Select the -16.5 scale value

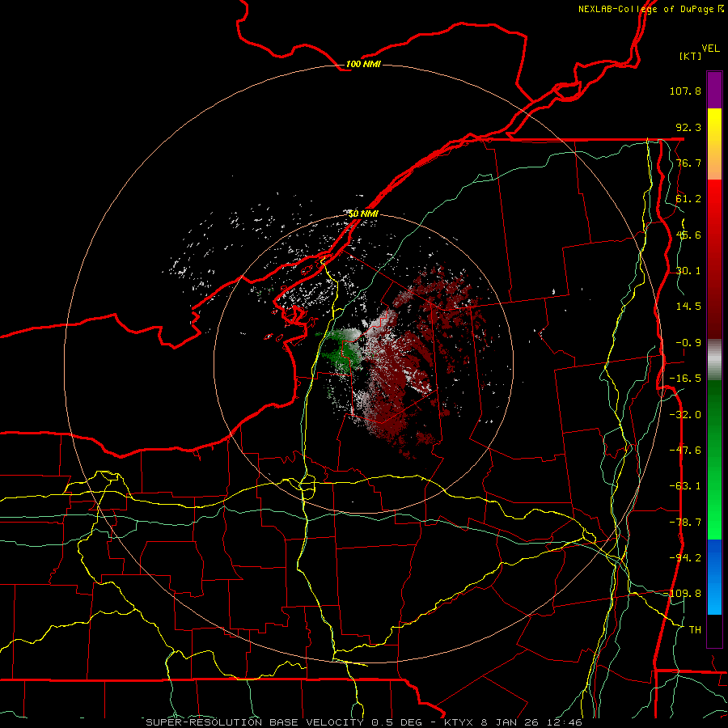point(685,379)
